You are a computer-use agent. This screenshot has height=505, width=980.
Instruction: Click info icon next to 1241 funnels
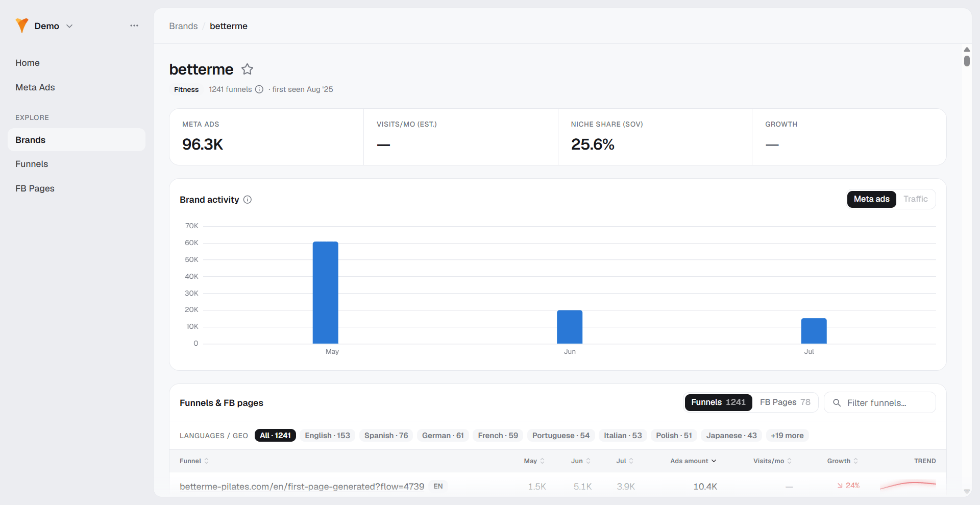click(259, 89)
